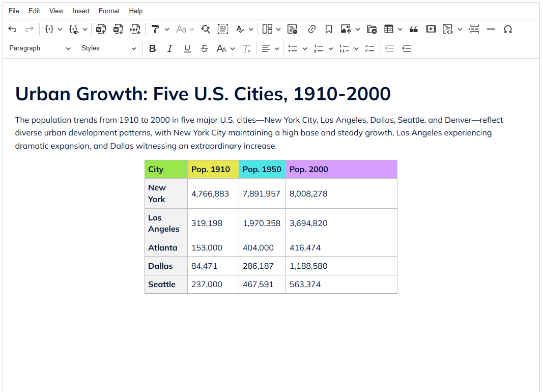Insert special character Omega icon

coord(508,29)
